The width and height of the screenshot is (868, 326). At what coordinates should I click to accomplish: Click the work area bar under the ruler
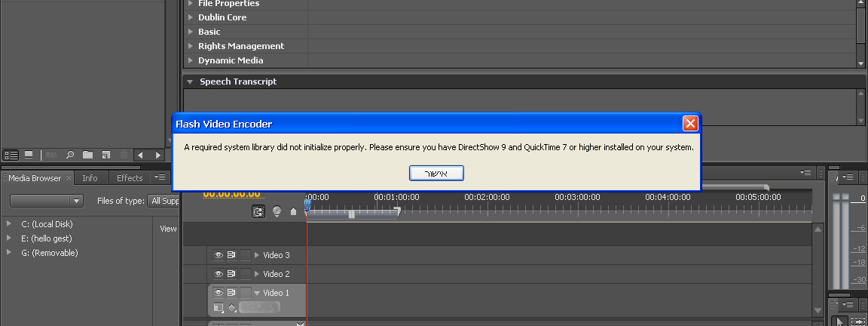point(352,214)
